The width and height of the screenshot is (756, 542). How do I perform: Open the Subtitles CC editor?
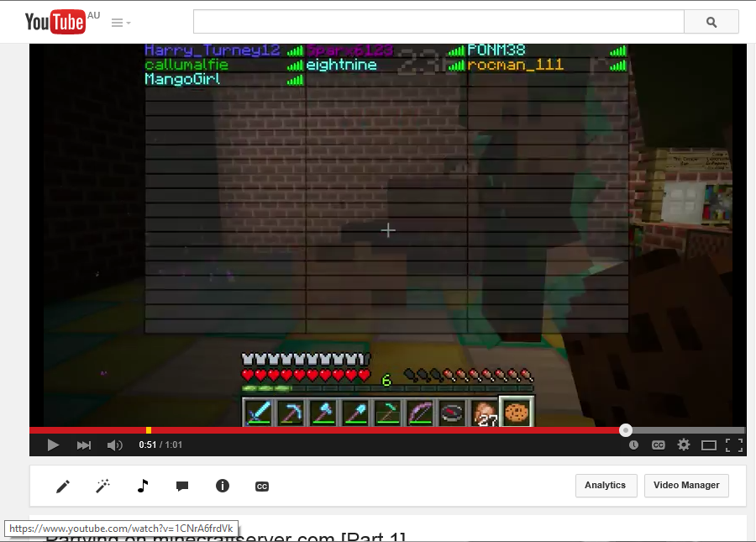[x=262, y=487]
